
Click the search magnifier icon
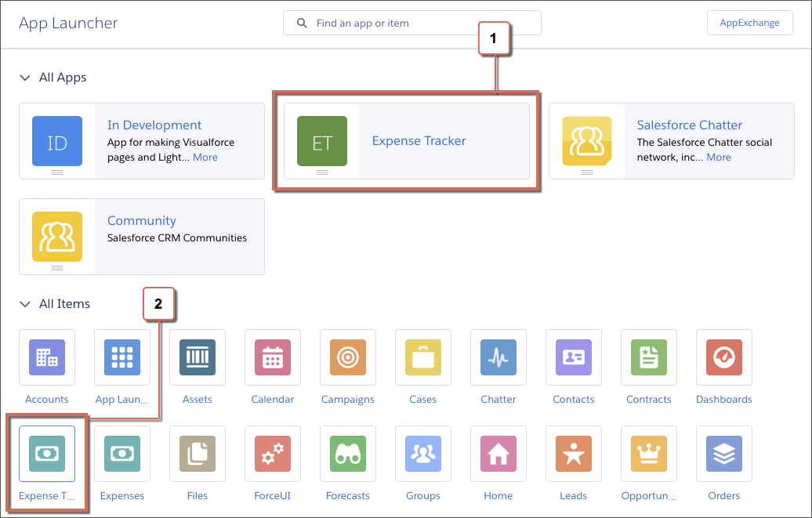click(302, 23)
